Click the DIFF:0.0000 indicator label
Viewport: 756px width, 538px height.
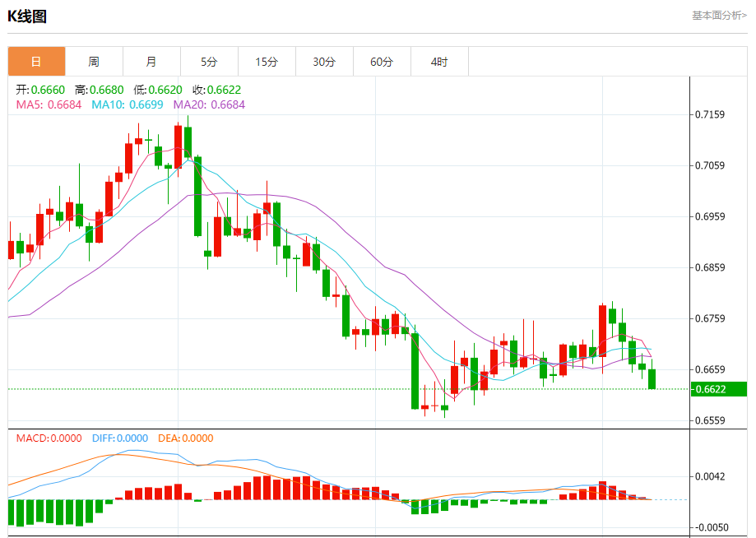(x=120, y=438)
